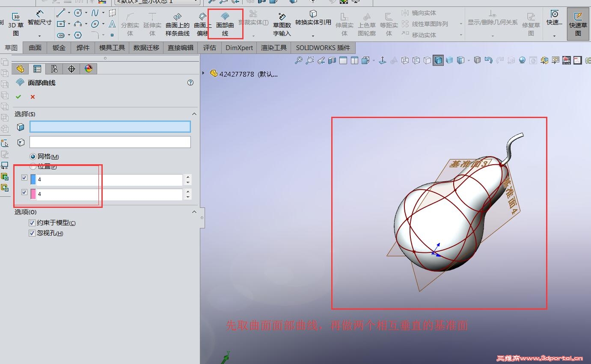Click Offset on Surface (曲面上偏移)
The image size is (591, 364).
coord(202,24)
